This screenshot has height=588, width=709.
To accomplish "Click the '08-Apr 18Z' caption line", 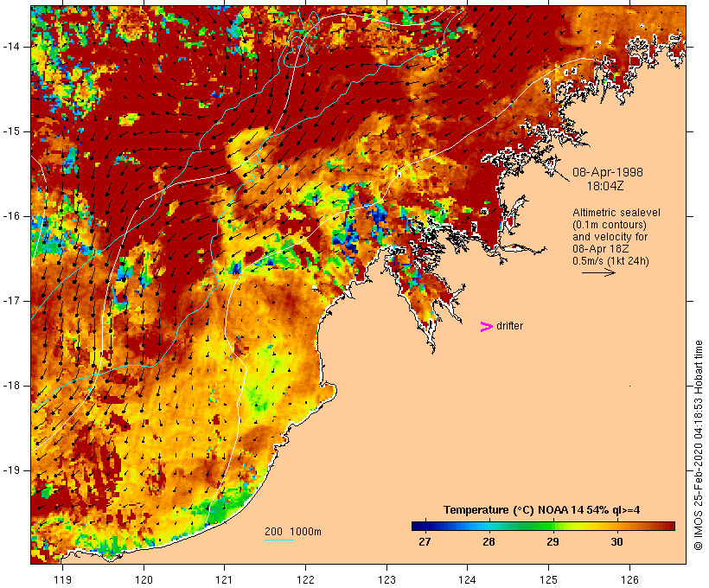I will 601,249.
